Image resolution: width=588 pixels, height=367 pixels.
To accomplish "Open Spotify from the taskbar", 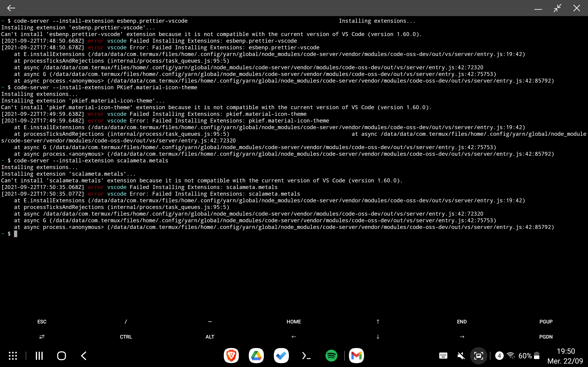I will [331, 356].
